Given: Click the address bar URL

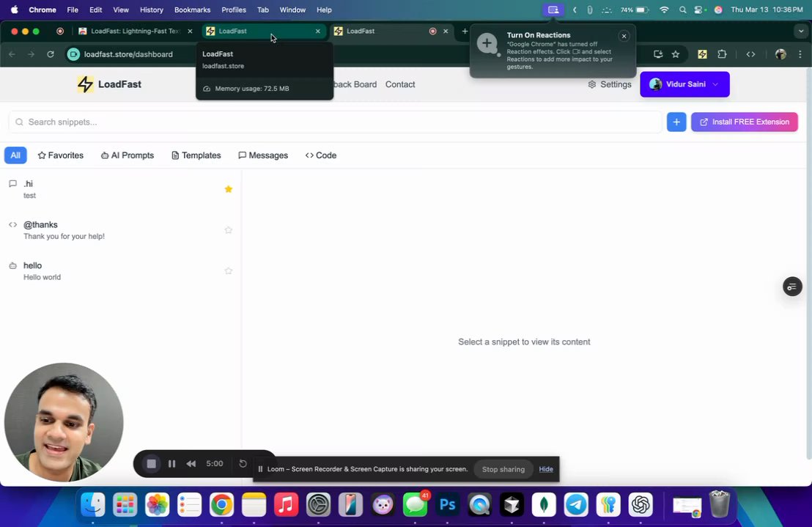Looking at the screenshot, I should click(x=128, y=54).
